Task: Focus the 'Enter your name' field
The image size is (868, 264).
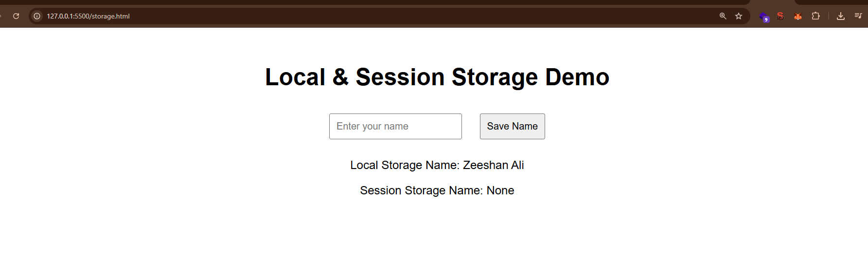Action: (x=395, y=126)
